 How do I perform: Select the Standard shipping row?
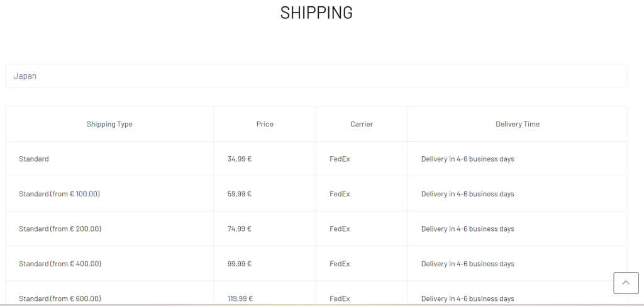coord(316,159)
